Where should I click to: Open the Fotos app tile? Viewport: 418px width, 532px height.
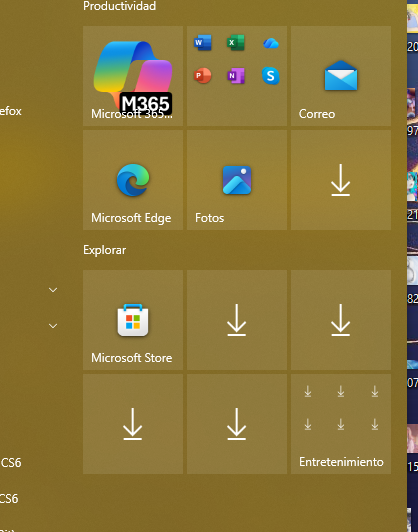point(237,180)
